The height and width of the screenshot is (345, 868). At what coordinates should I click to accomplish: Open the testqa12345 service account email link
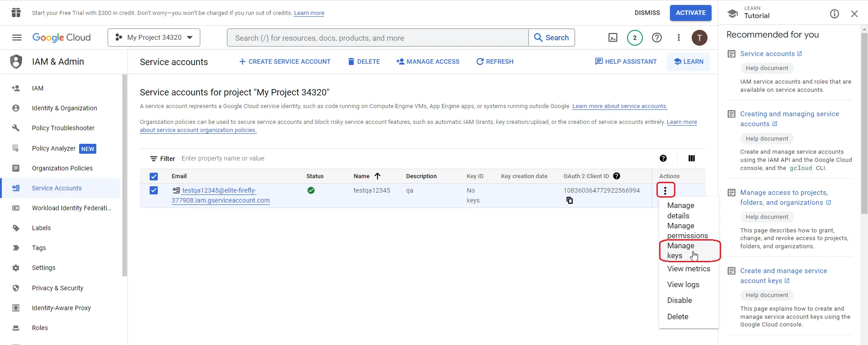pyautogui.click(x=221, y=195)
